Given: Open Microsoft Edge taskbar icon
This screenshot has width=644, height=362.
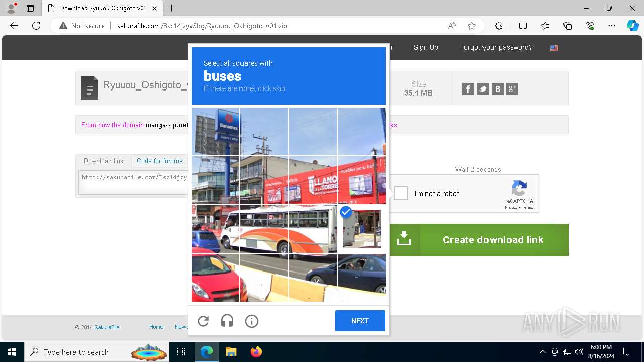Looking at the screenshot, I should [207, 352].
